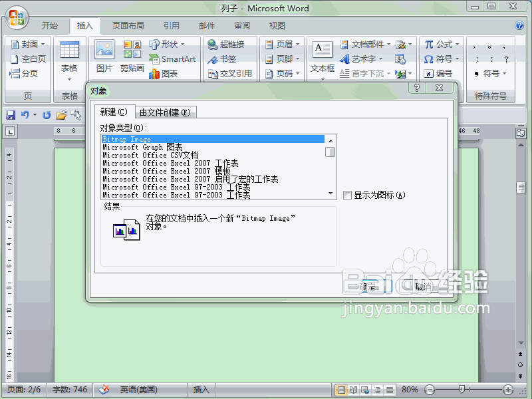The height and width of the screenshot is (399, 532).
Task: Insert a picture (图片)
Action: click(104, 57)
